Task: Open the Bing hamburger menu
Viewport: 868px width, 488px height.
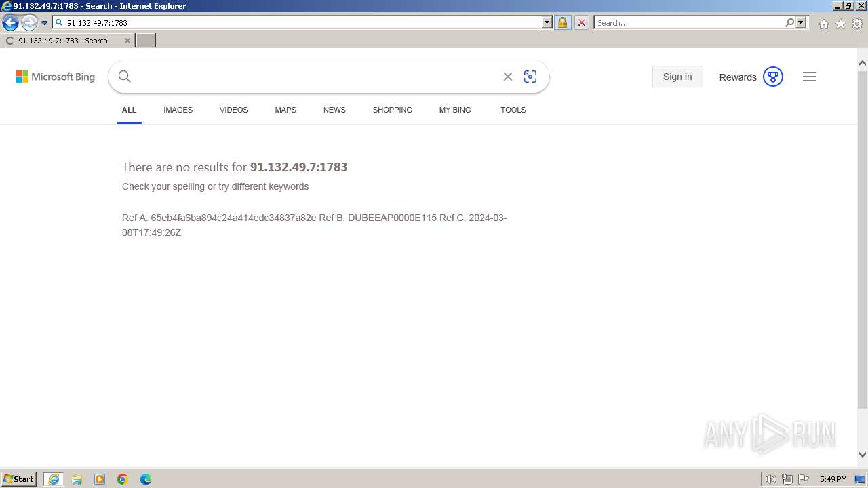Action: coord(810,77)
